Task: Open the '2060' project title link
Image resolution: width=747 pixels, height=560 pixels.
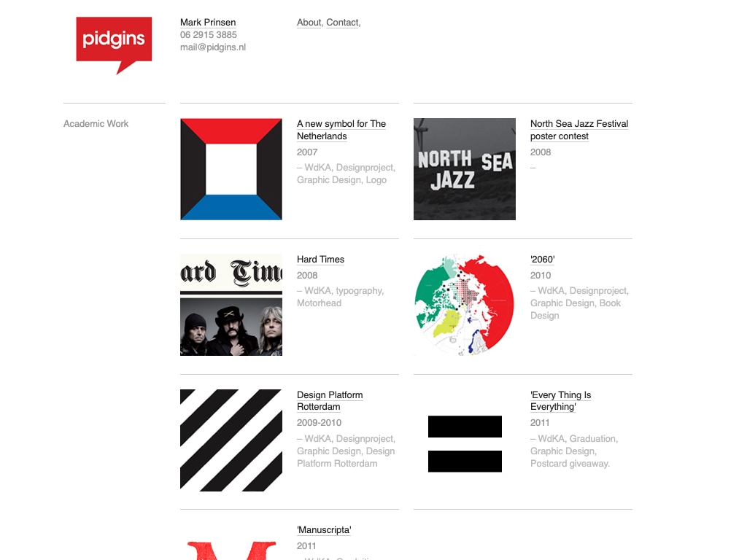Action: tap(543, 260)
